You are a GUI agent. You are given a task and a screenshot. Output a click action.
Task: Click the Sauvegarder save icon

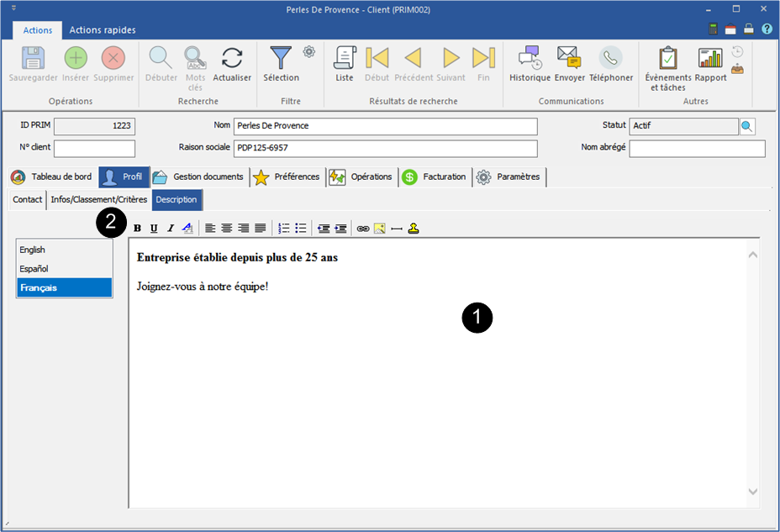(x=33, y=58)
